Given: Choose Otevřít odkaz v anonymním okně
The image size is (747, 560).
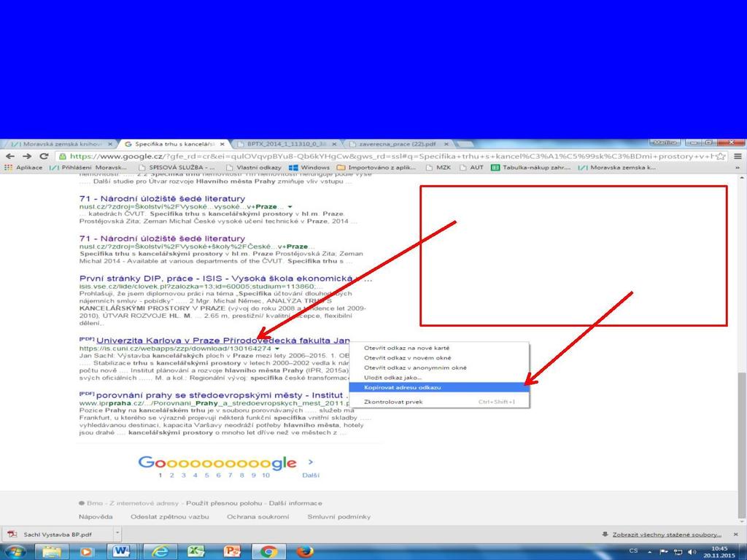Looking at the screenshot, I should point(415,367).
